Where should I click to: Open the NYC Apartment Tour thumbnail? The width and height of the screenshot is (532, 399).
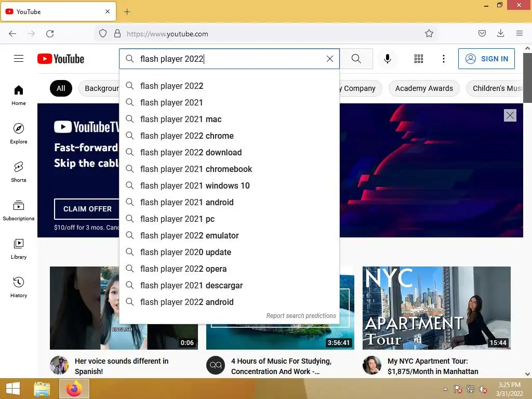436,308
